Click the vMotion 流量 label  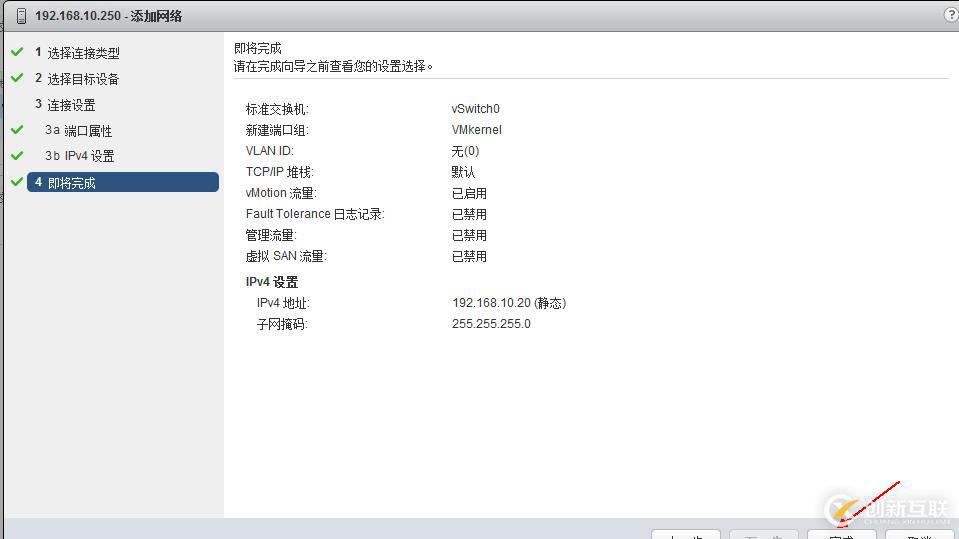pyautogui.click(x=281, y=193)
